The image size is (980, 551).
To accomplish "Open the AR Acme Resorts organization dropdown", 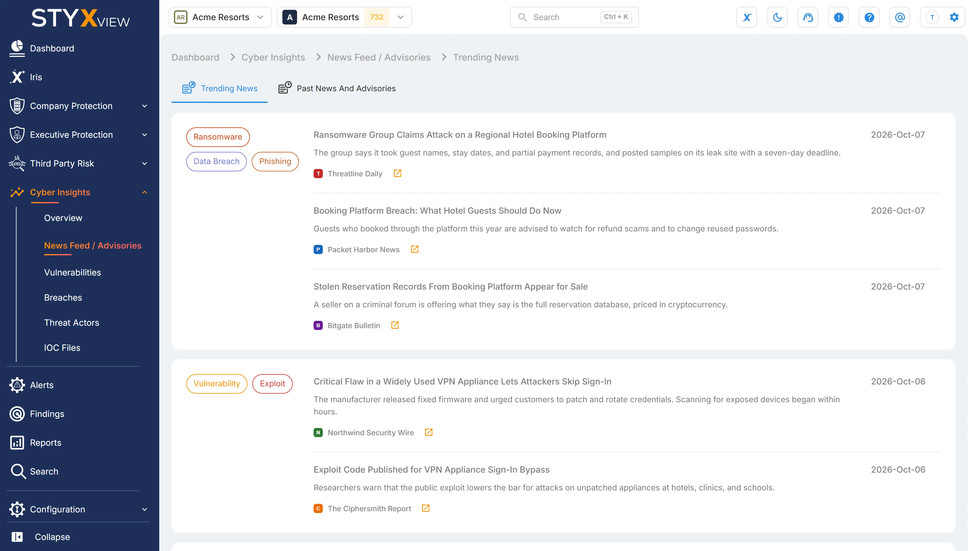I will tap(220, 17).
